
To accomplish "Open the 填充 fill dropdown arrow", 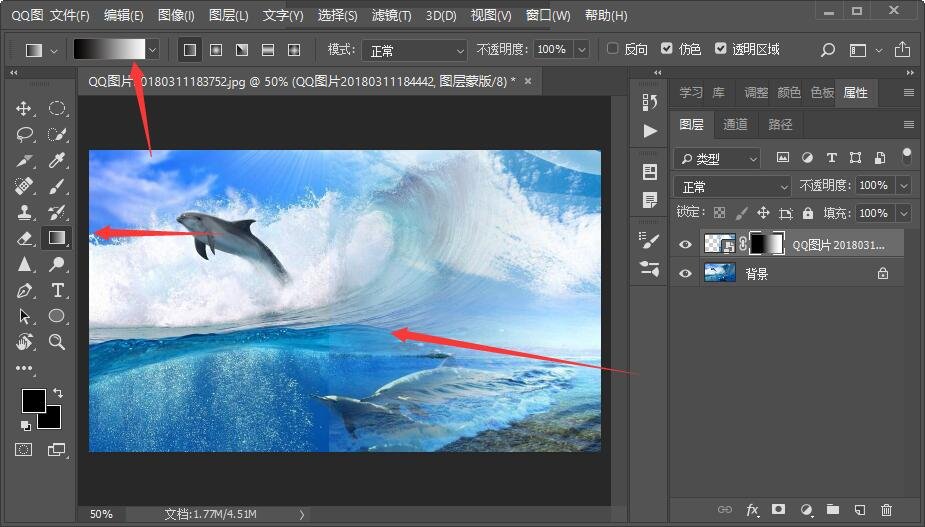I will (x=904, y=213).
